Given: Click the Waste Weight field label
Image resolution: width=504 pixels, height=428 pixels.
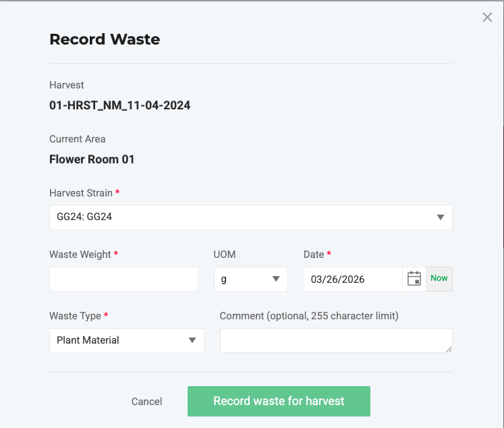Looking at the screenshot, I should [80, 255].
